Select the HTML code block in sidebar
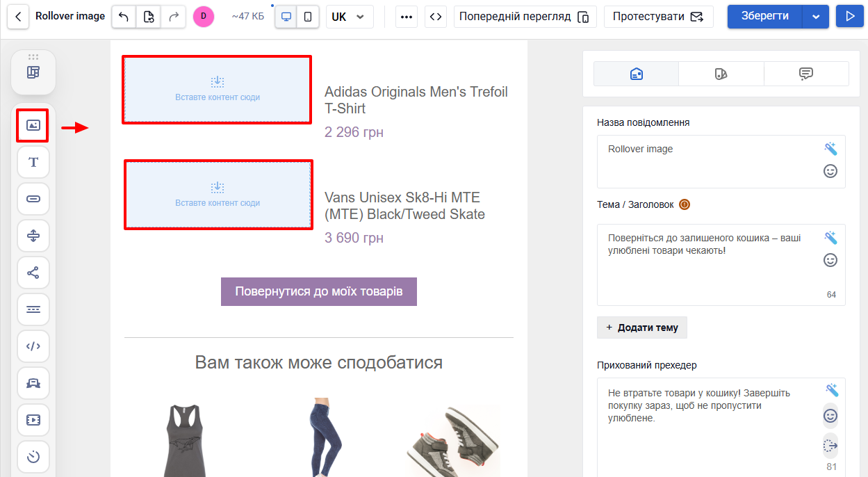The image size is (868, 477). click(x=33, y=346)
